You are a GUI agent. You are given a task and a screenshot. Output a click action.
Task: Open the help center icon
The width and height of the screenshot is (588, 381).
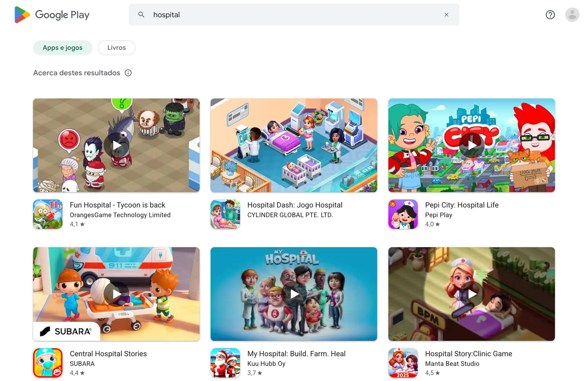point(550,14)
